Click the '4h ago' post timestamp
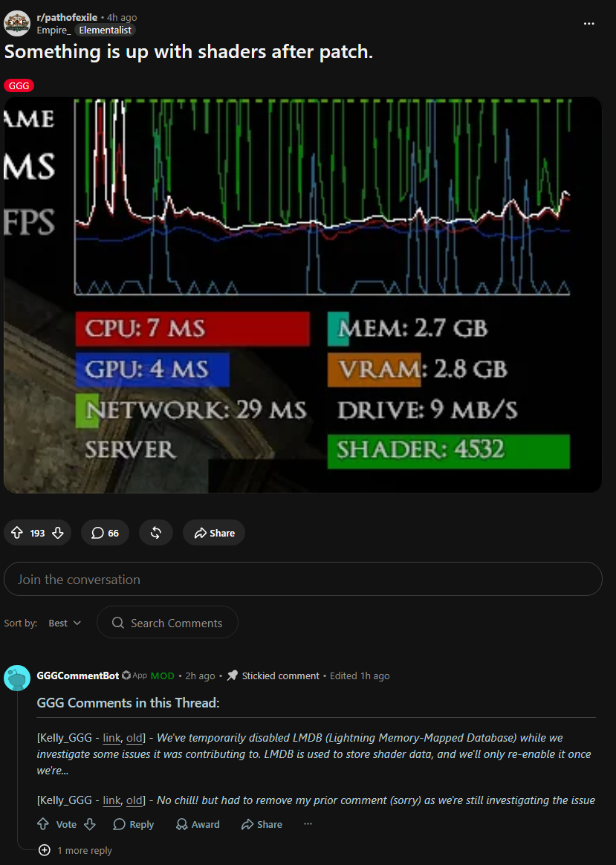This screenshot has height=865, width=616. pos(122,18)
